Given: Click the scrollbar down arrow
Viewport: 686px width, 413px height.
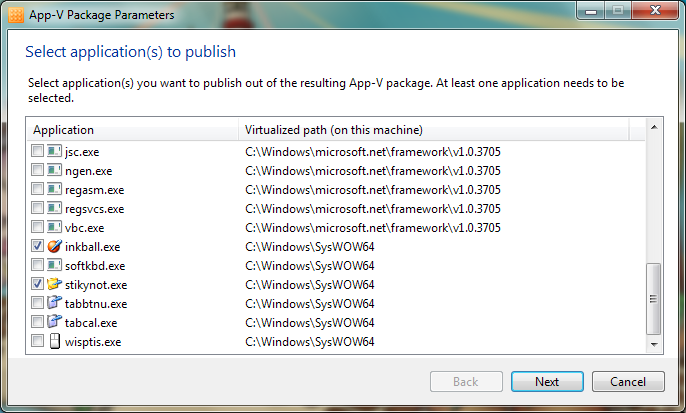Looking at the screenshot, I should [654, 345].
